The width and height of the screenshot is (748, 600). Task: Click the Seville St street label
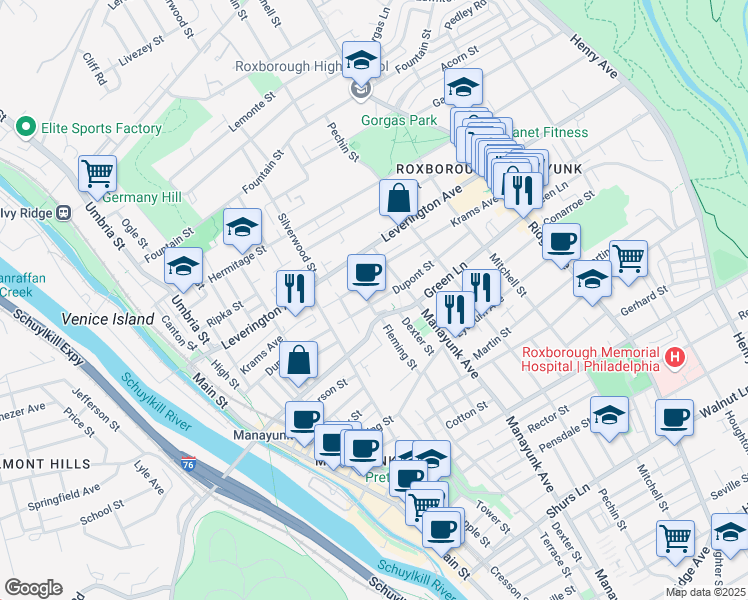[x=729, y=487]
